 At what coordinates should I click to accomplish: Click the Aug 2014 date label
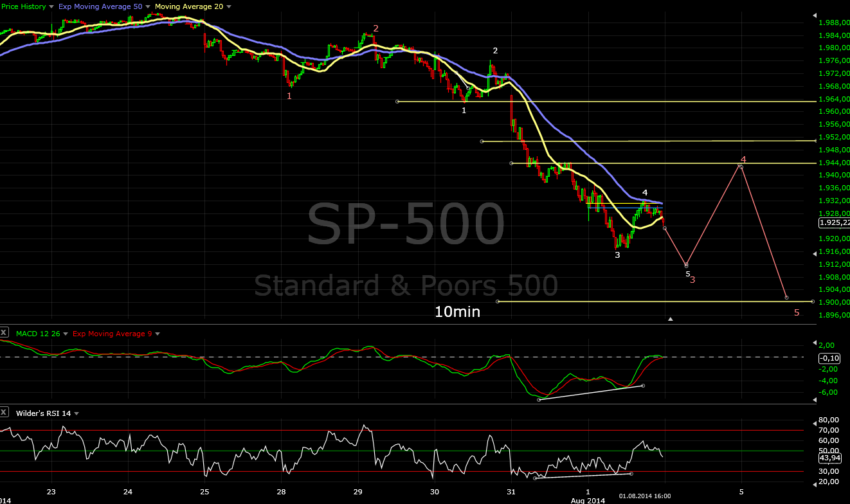[x=588, y=500]
